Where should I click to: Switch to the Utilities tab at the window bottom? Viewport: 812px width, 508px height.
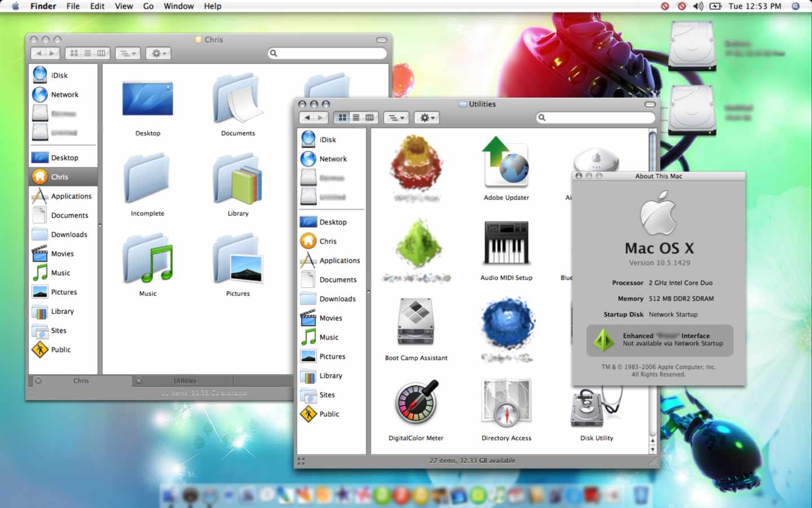pos(185,381)
